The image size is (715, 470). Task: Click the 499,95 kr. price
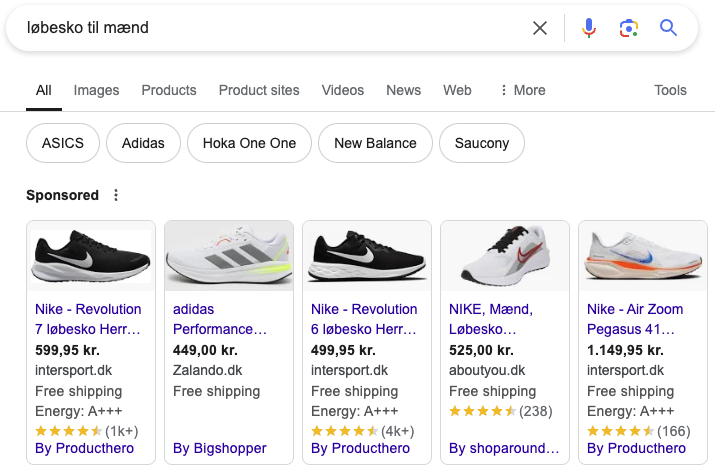[343, 350]
